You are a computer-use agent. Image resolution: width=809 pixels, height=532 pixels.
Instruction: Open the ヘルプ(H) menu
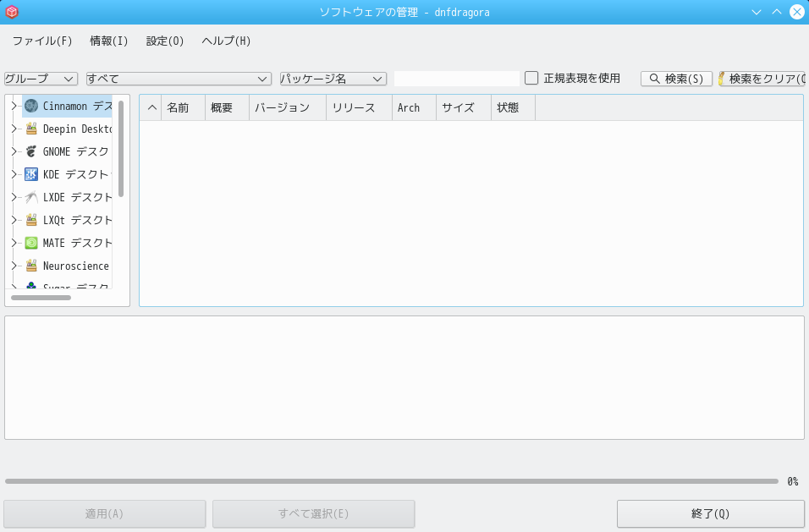[x=226, y=41]
